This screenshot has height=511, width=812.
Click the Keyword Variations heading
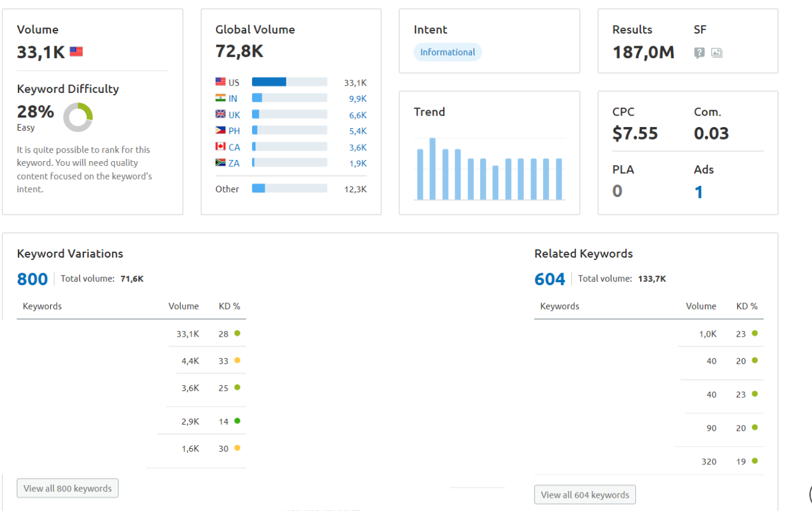click(x=70, y=253)
